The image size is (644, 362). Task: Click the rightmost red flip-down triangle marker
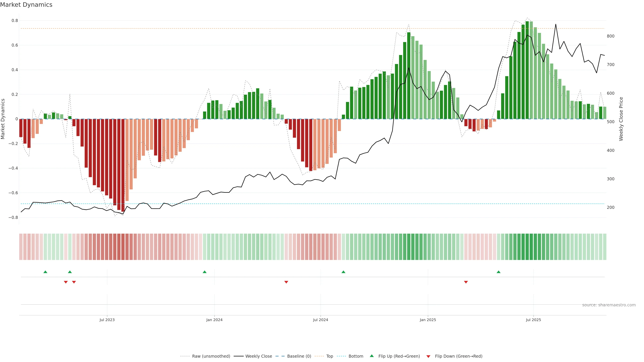(x=466, y=282)
